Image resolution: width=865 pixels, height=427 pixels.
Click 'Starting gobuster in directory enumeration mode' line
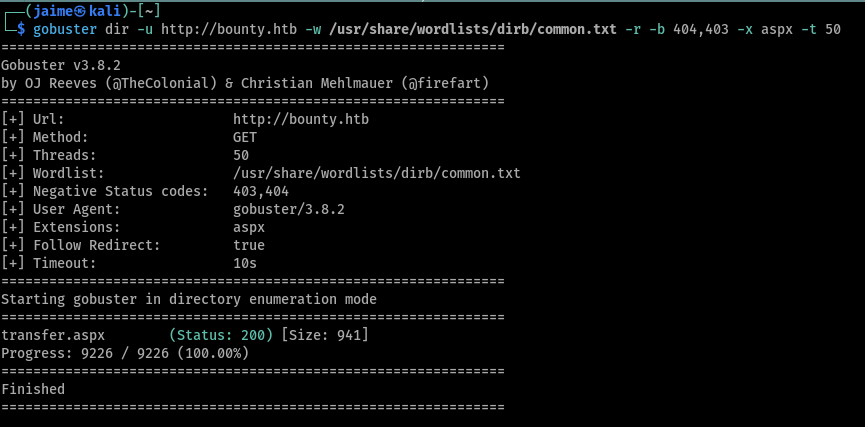tap(189, 300)
